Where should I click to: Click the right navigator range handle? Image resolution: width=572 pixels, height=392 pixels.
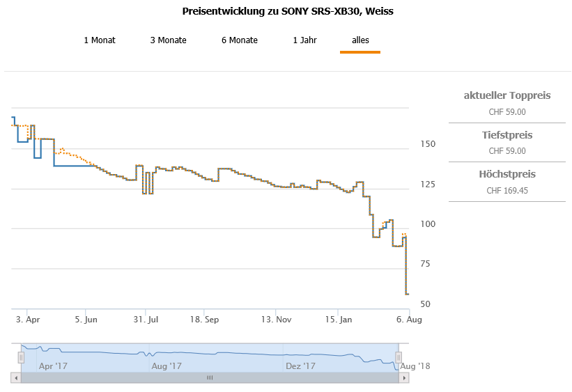(x=399, y=357)
